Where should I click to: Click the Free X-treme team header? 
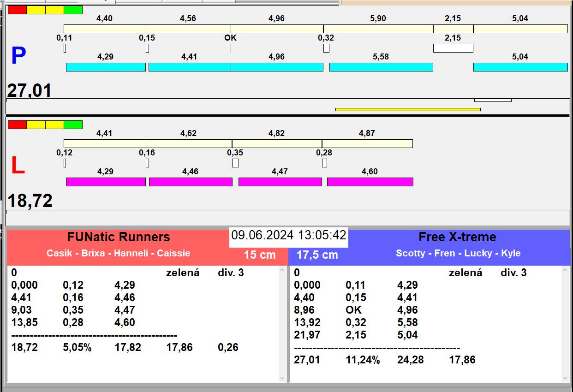coord(457,237)
